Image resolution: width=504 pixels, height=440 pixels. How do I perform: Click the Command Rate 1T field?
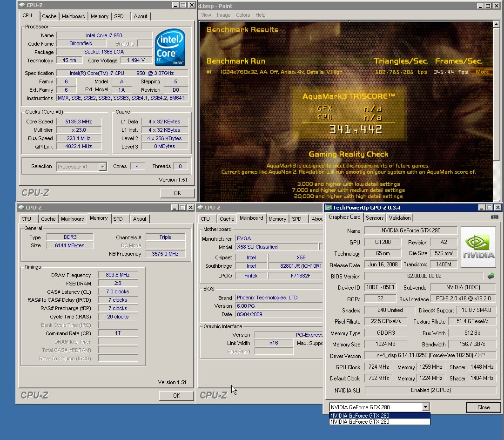pos(118,333)
